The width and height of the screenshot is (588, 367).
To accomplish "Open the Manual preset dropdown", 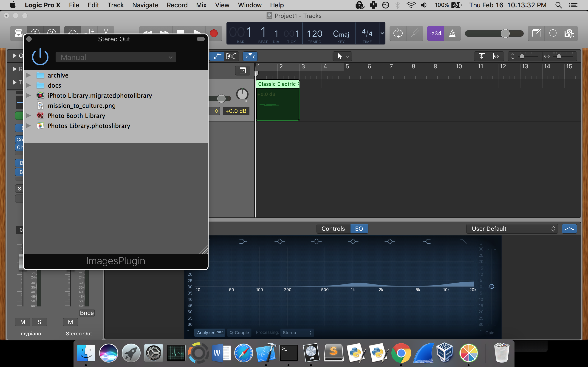I will tap(116, 57).
